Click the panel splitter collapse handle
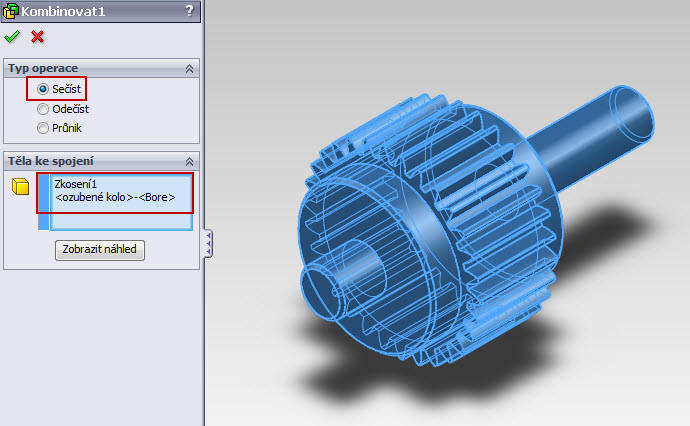This screenshot has height=426, width=690. pos(208,243)
